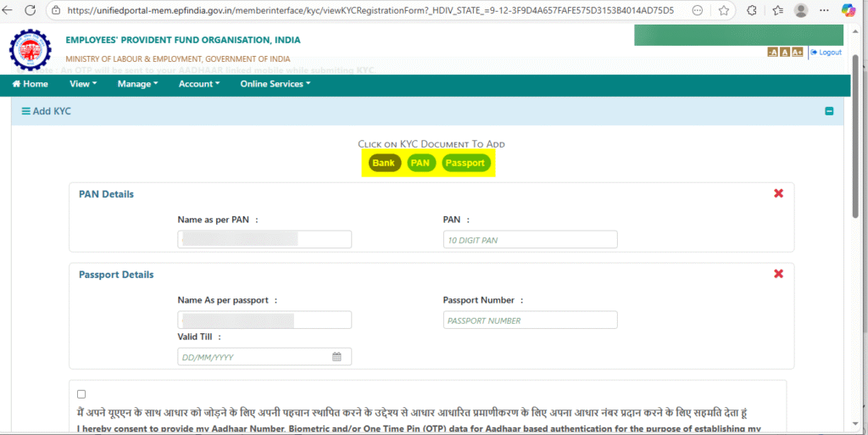868x435 pixels.
Task: Click the EPFO logo
Action: [x=31, y=50]
